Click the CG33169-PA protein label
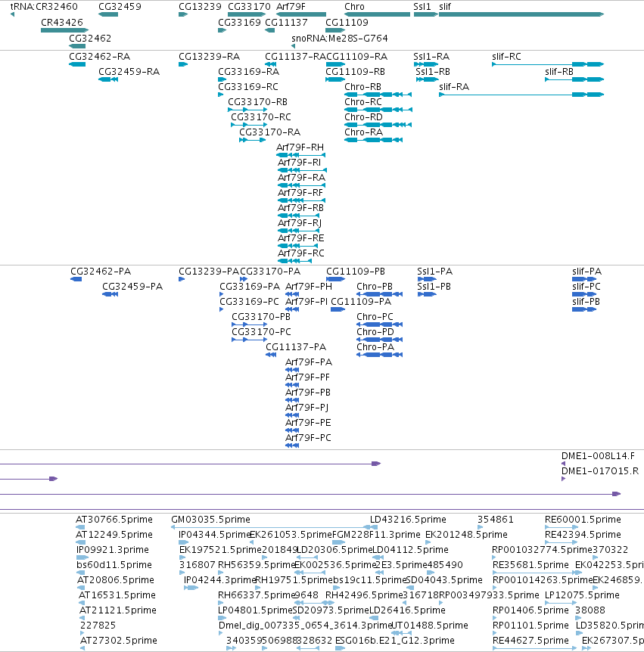This screenshot has width=644, height=652. point(250,287)
